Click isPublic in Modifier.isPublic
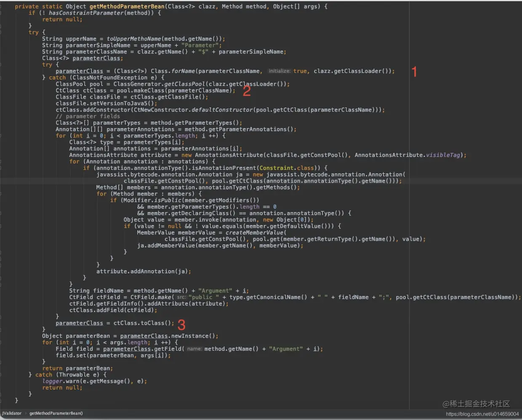This screenshot has height=420, width=522. tap(168, 201)
